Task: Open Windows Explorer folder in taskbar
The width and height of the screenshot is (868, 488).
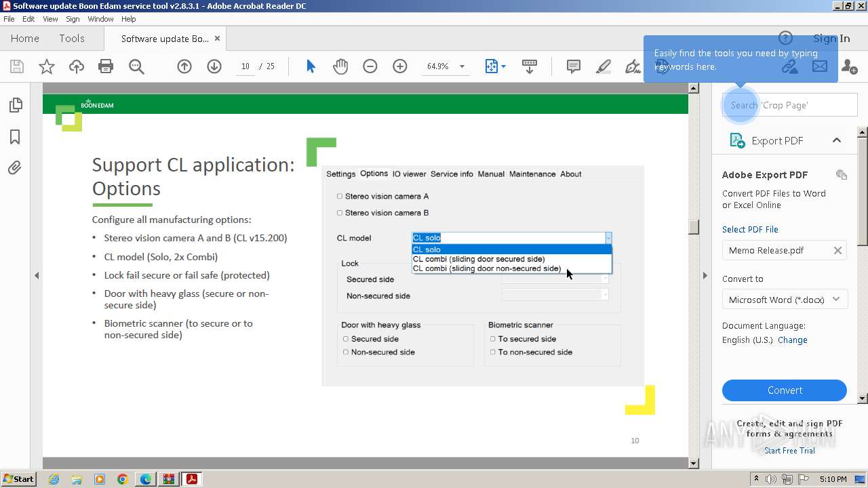Action: click(x=77, y=479)
